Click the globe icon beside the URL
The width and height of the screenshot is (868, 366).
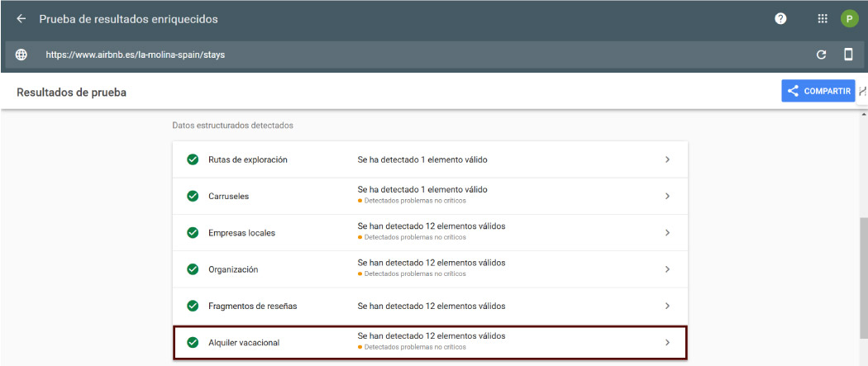pos(21,55)
